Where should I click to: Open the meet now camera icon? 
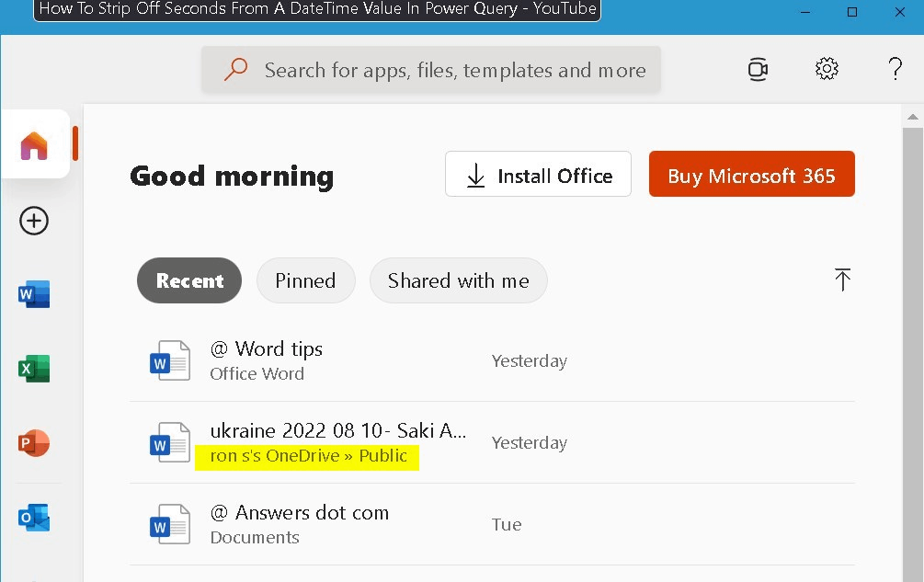(x=758, y=70)
